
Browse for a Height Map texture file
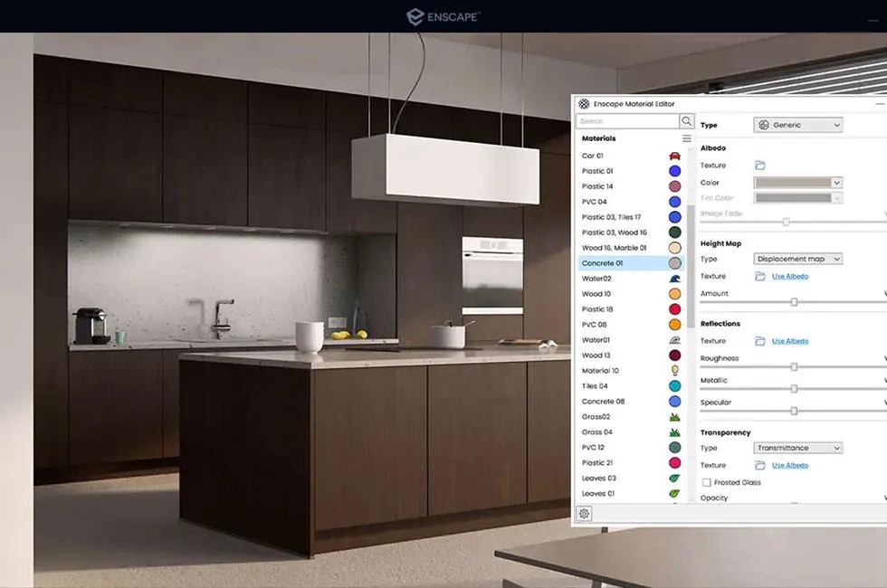759,276
